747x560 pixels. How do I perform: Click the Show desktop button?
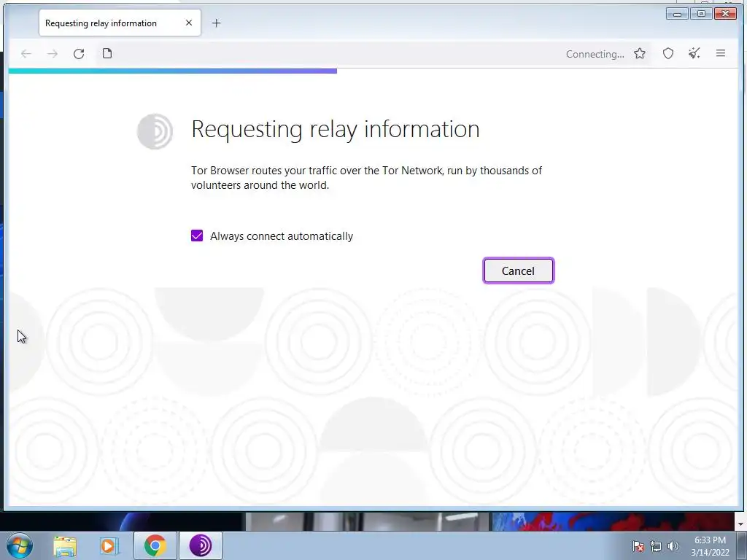point(742,545)
